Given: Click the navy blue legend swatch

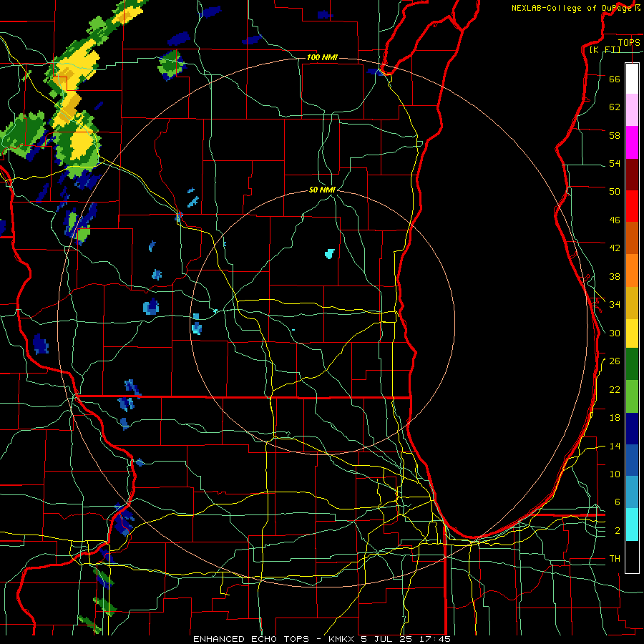Looking at the screenshot, I should click(x=632, y=429).
